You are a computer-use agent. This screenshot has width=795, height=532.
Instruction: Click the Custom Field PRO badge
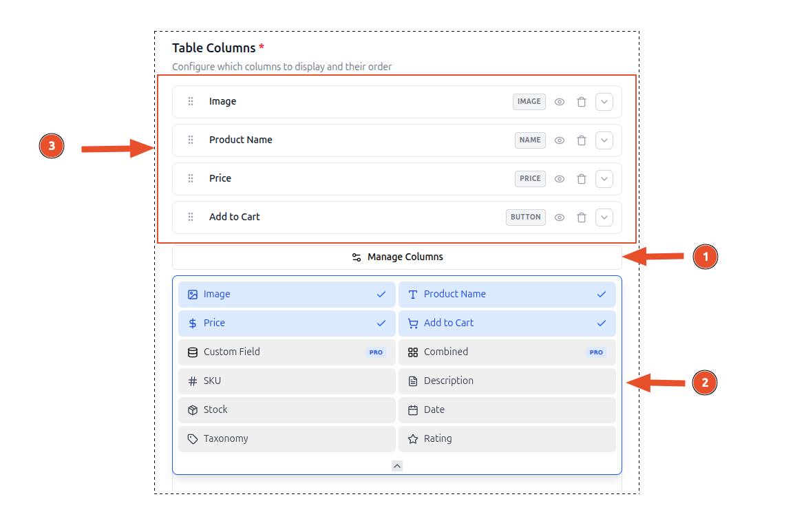(x=376, y=352)
